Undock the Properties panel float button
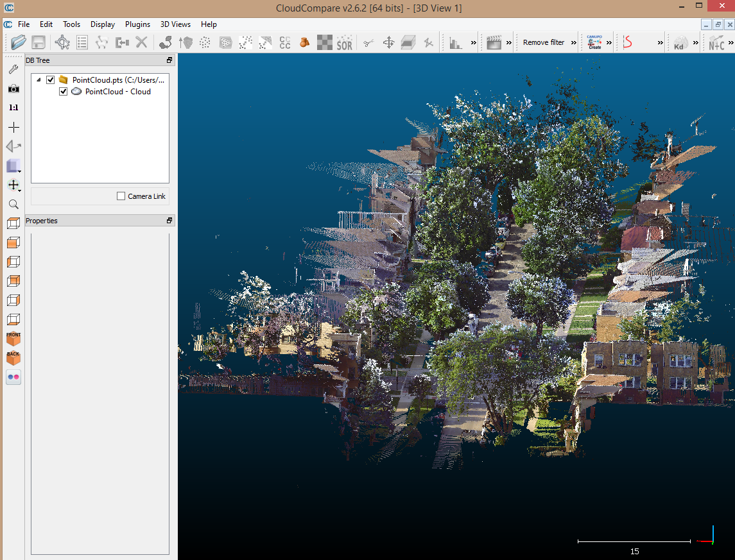 point(169,221)
